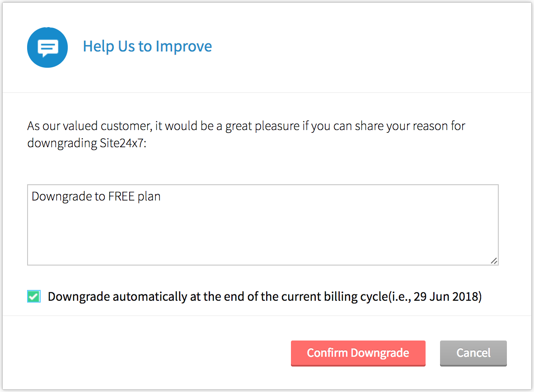Viewport: 534px width, 392px height.
Task: Place cursor after "Downgrade to FREE plan" text
Action: (x=162, y=197)
